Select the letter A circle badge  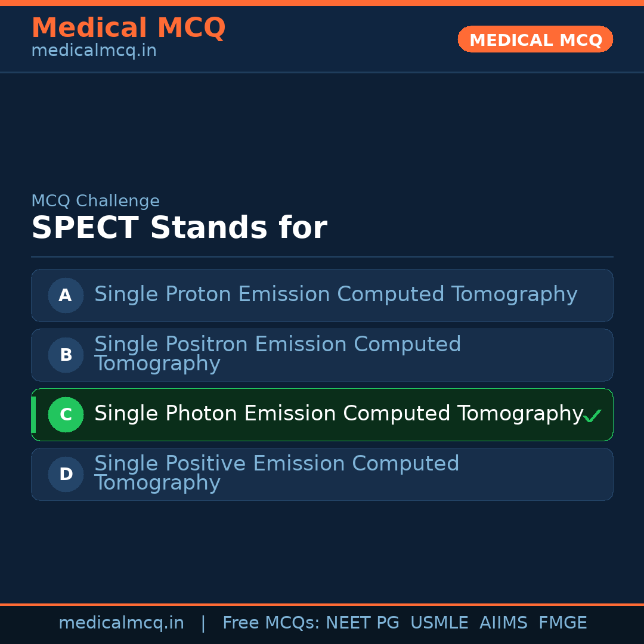[66, 295]
